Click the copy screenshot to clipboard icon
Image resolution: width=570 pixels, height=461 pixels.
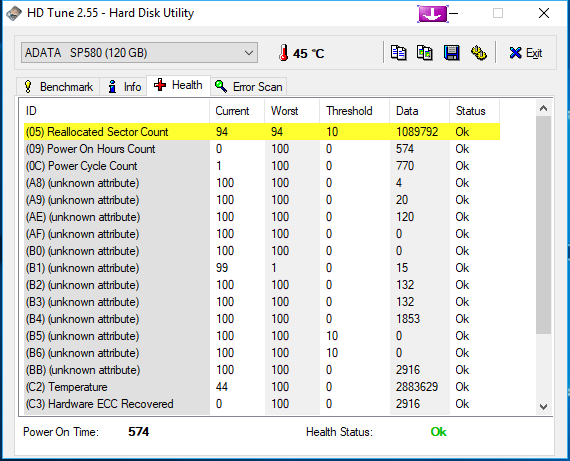(425, 53)
